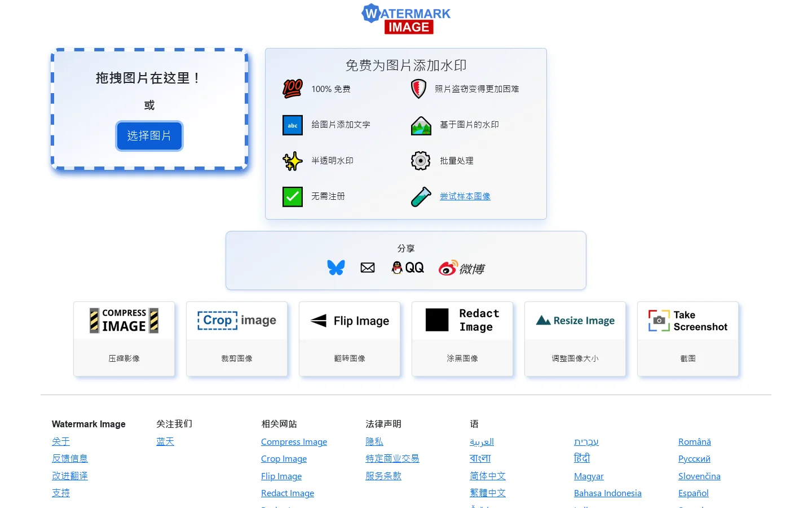Image resolution: width=812 pixels, height=508 pixels.
Task: Open the 服务条款 terms link
Action: coord(383,476)
